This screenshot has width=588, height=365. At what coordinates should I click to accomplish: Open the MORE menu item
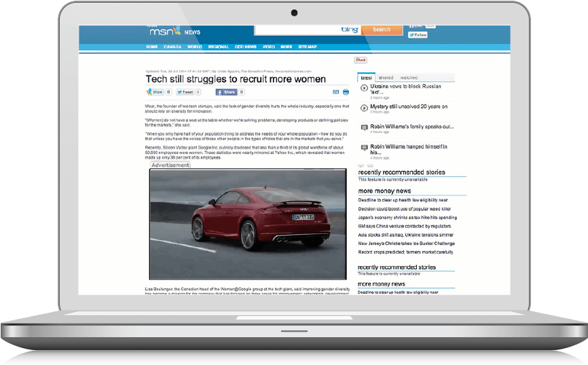tap(286, 47)
